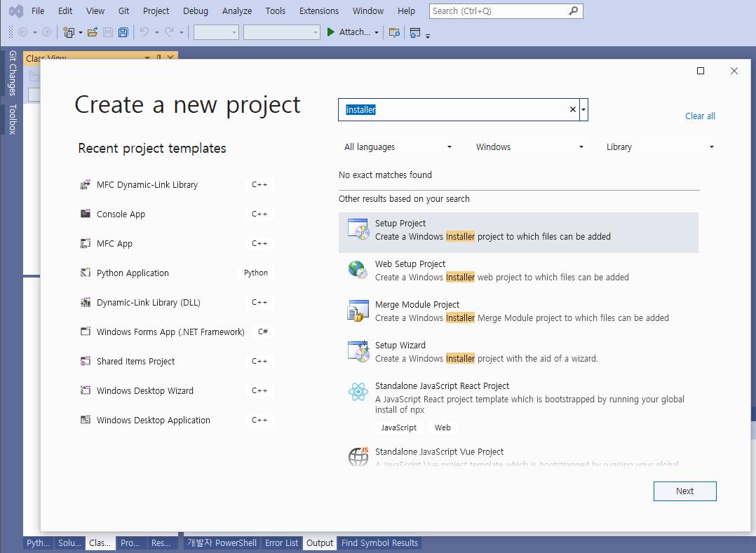Screen dimensions: 756x553
Task: Click the New Project toolbar icon
Action: (x=69, y=32)
